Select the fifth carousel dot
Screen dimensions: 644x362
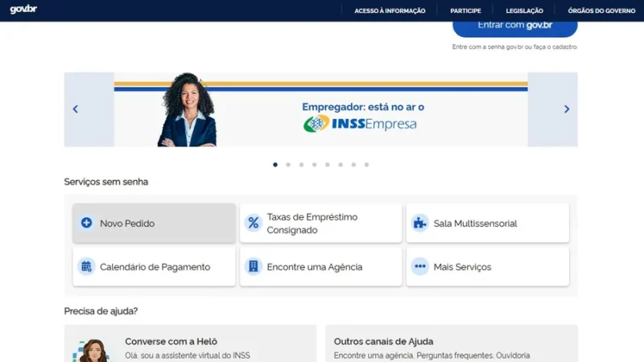(328, 165)
